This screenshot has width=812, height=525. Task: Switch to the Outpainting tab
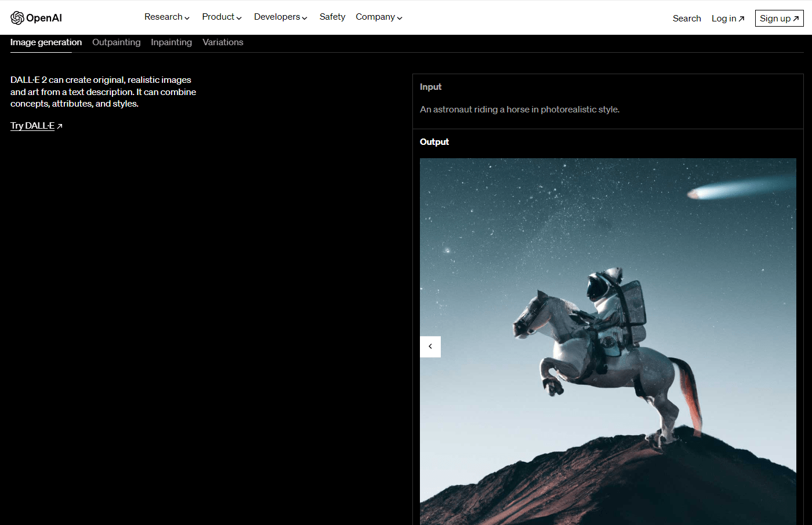(116, 42)
